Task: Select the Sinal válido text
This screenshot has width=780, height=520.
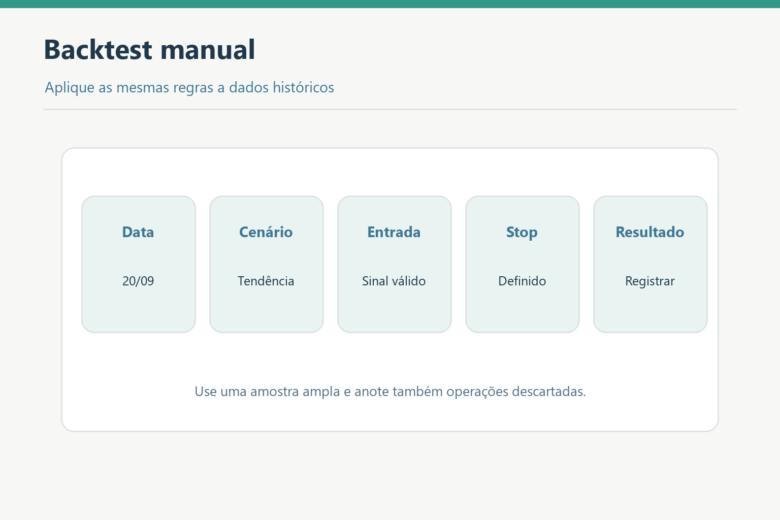Action: tap(393, 281)
